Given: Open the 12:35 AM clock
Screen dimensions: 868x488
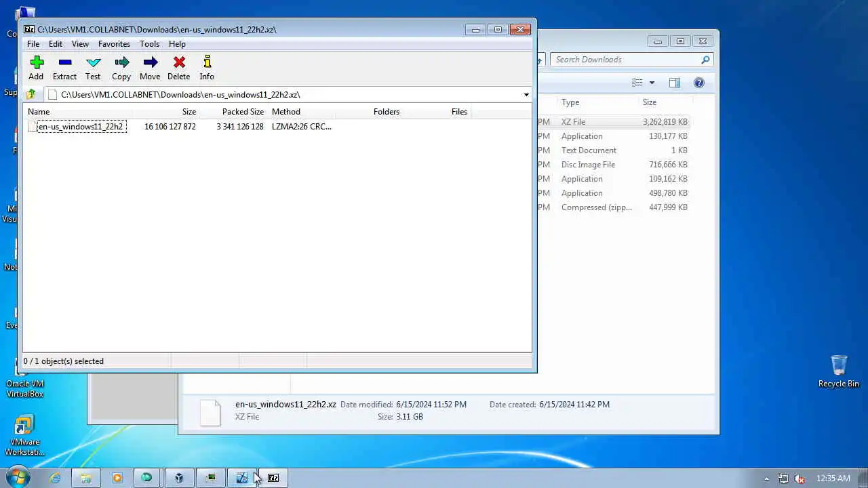Looking at the screenshot, I should pyautogui.click(x=833, y=479).
